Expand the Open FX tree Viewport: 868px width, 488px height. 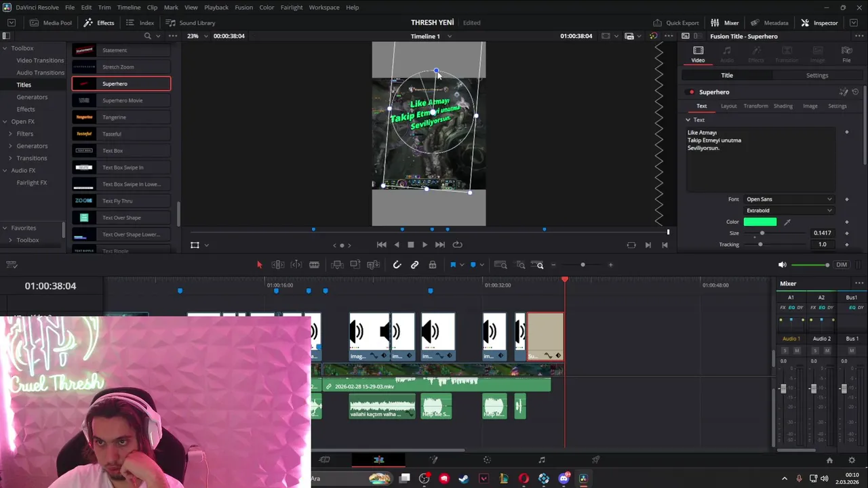5,121
